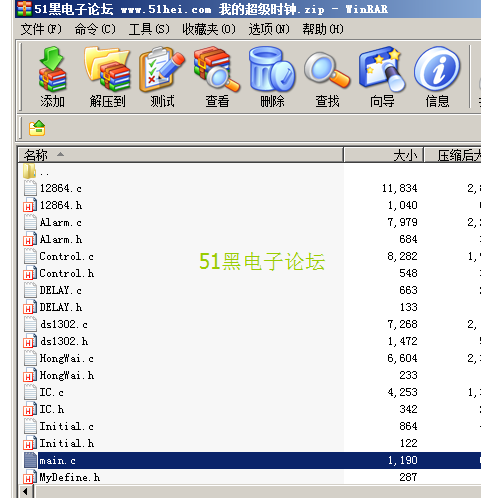Select file name Control.c
The image size is (481, 498).
pos(66,256)
